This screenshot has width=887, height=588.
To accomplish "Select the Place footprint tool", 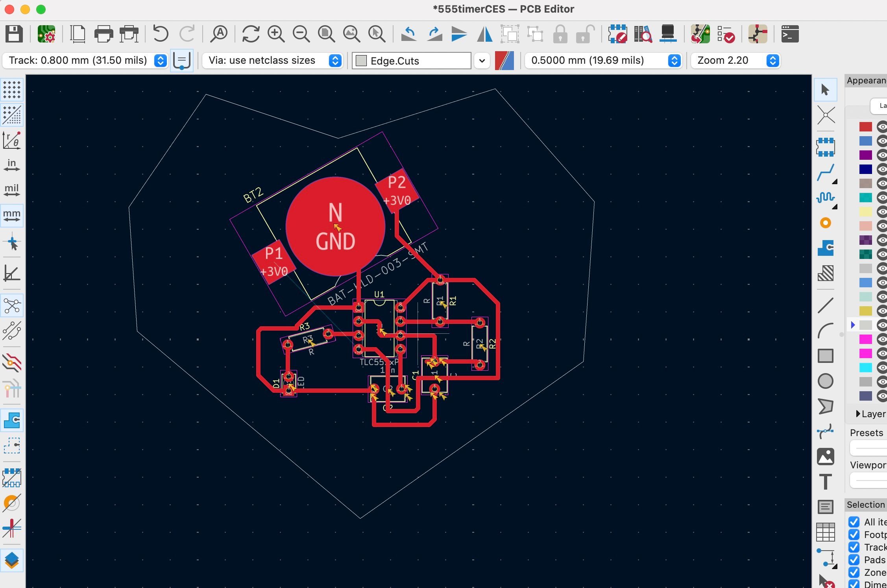I will click(826, 147).
